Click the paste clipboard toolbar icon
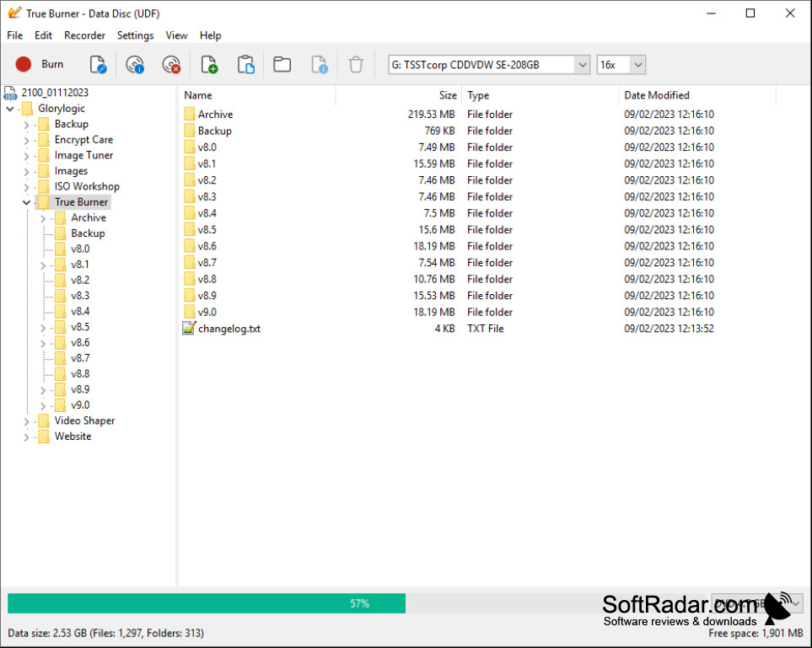812x648 pixels. pos(245,64)
